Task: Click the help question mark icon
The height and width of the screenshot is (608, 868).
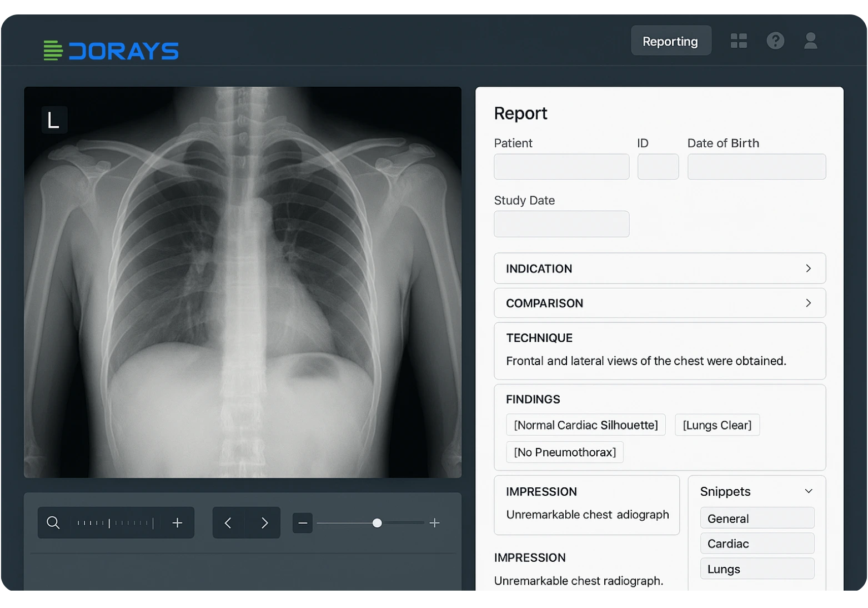Action: pyautogui.click(x=775, y=41)
